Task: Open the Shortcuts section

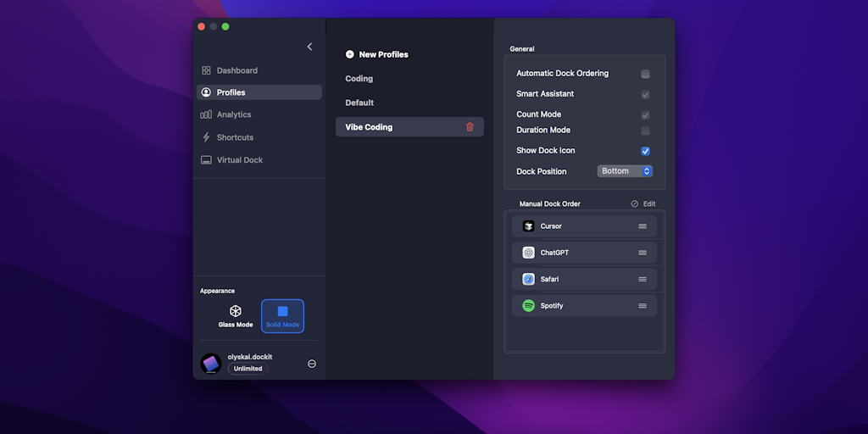Action: [259, 137]
